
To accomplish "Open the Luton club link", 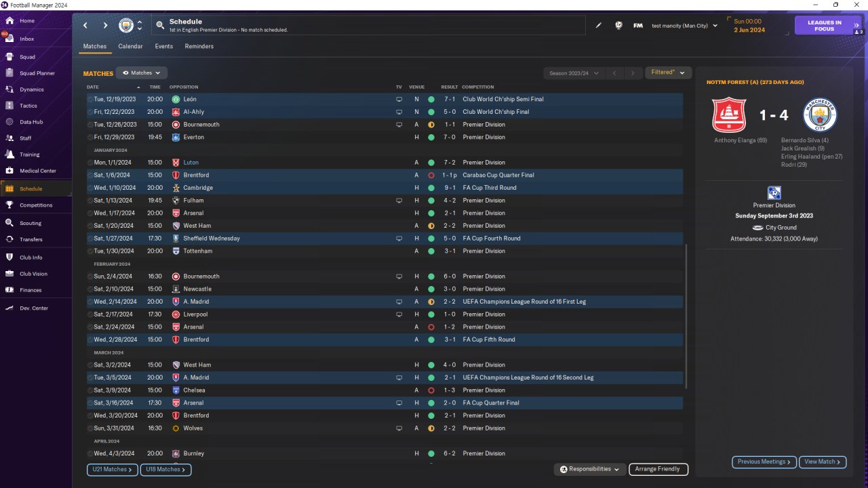I will (191, 163).
